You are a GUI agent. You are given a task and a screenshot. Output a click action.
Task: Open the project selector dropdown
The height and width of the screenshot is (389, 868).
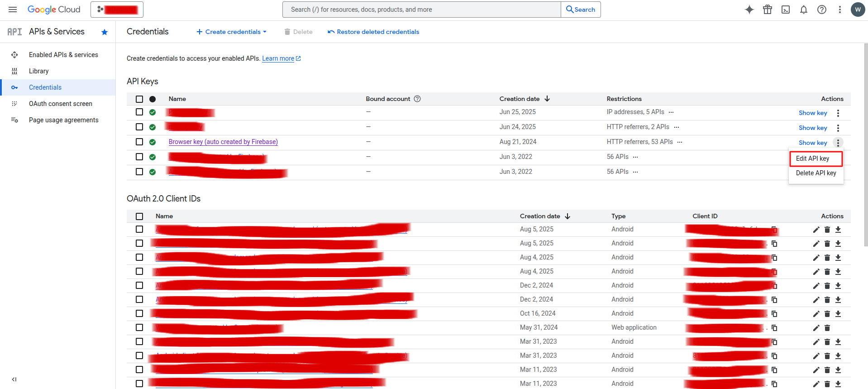(x=117, y=10)
